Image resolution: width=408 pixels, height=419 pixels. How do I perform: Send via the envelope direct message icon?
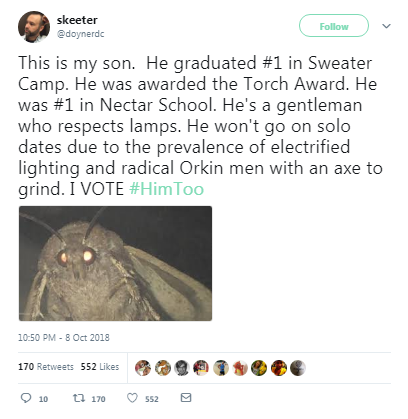point(186,398)
